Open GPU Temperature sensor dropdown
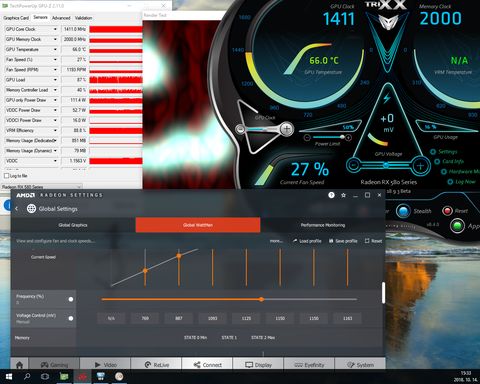 tap(55, 49)
